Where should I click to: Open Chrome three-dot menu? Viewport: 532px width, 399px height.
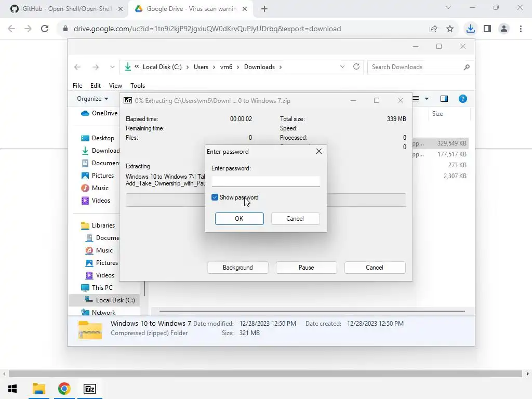[x=521, y=29]
